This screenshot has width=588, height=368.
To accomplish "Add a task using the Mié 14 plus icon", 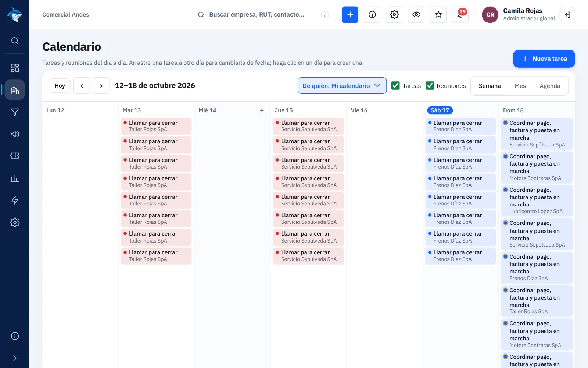I will [x=262, y=110].
